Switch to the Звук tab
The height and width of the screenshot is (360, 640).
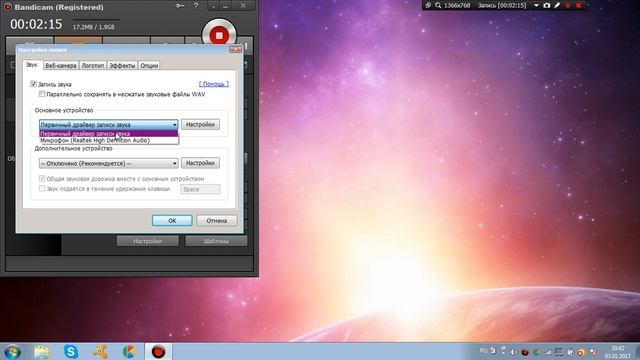31,65
